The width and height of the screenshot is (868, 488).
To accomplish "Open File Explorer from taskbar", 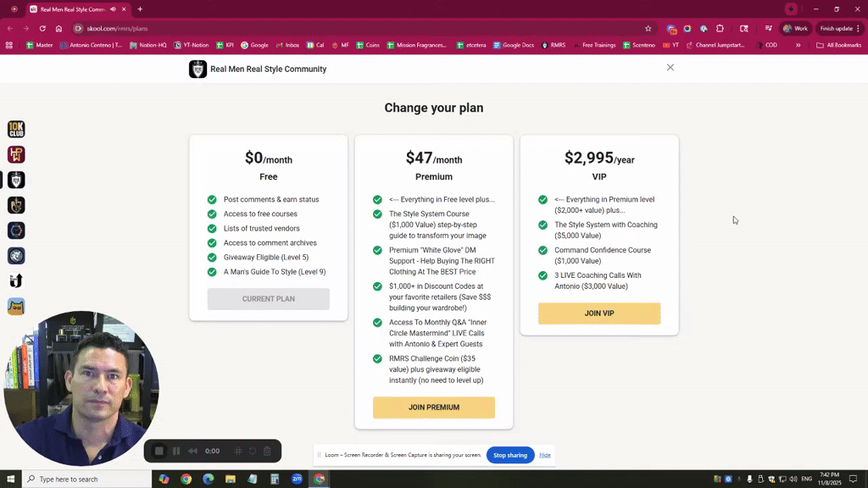I will 231,480.
